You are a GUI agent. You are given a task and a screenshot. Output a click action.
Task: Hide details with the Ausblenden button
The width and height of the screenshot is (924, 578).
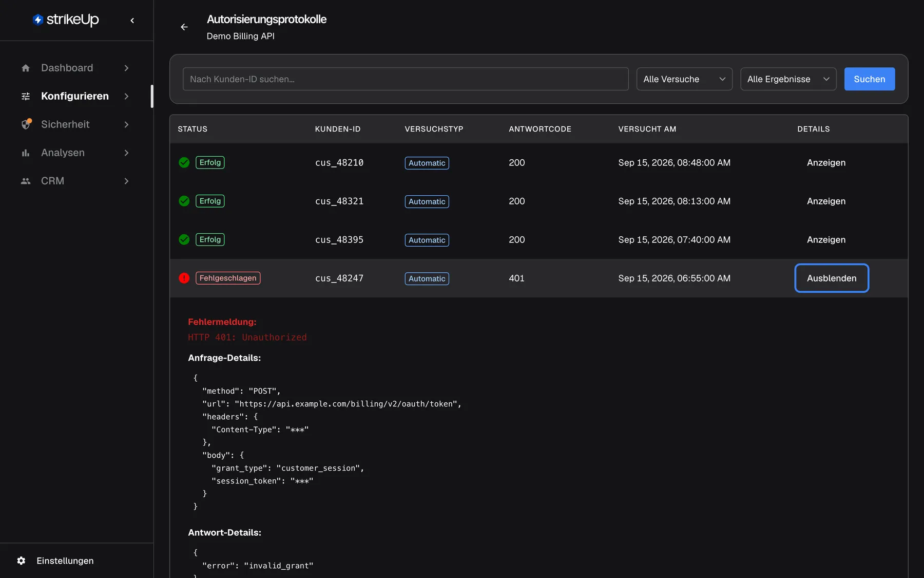point(832,278)
